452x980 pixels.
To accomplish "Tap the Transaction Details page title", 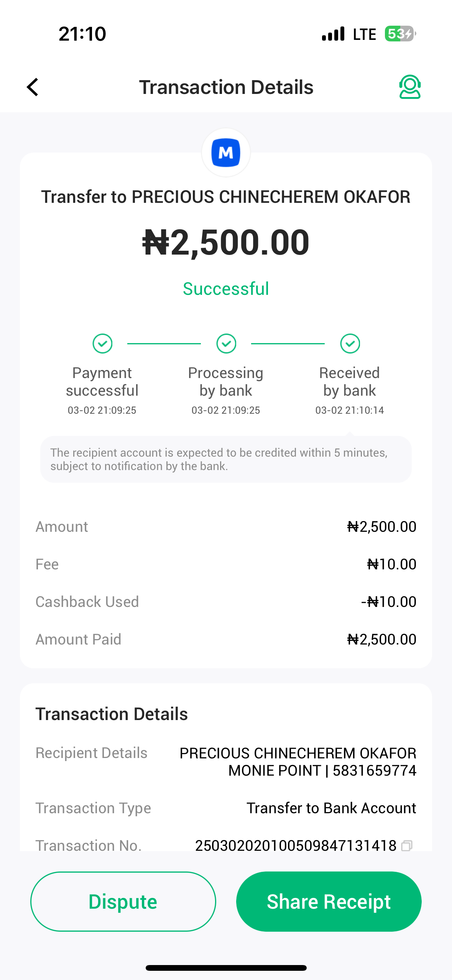I will [226, 87].
